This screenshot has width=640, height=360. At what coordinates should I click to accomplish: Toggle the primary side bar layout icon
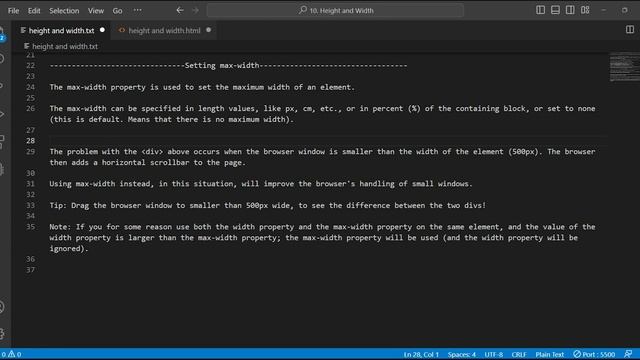tap(540, 10)
